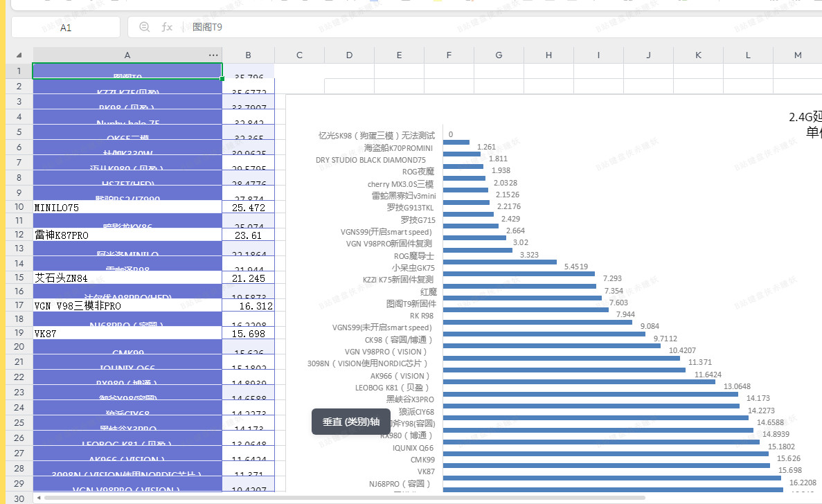Click chart axis label ROG夜魔
822x504 pixels.
point(418,171)
